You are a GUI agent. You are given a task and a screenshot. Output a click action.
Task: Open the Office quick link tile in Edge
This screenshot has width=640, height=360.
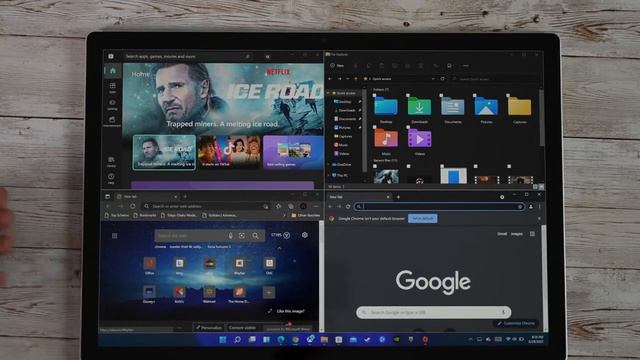click(149, 266)
